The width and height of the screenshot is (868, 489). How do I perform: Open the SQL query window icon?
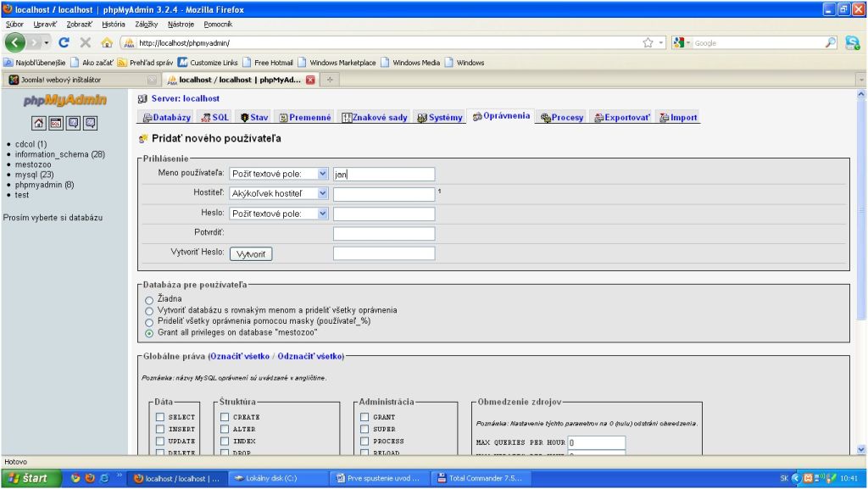point(56,123)
